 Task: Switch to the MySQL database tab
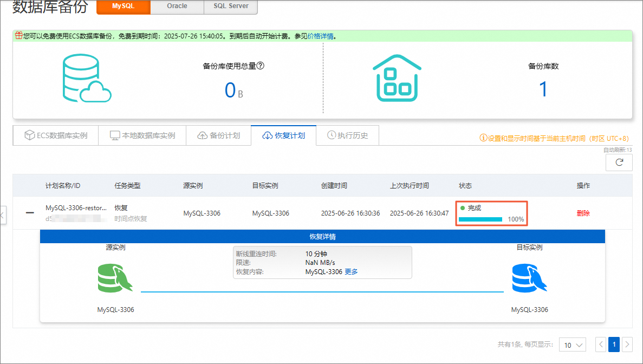tap(124, 6)
